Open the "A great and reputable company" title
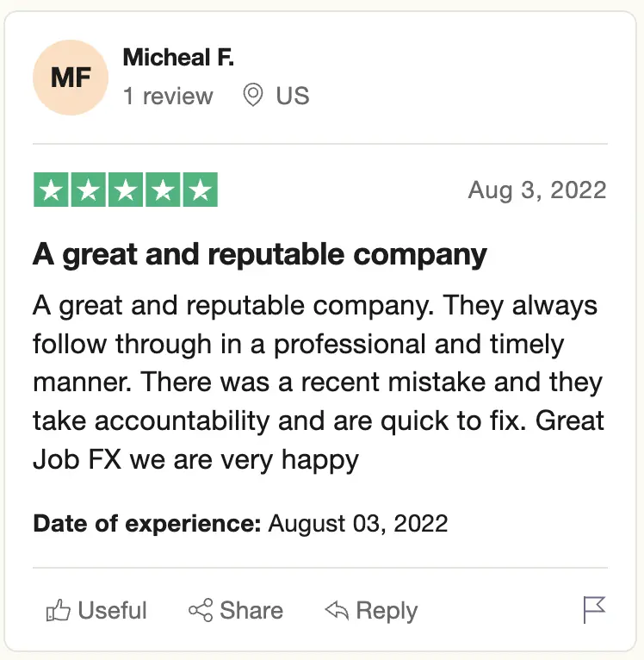 pyautogui.click(x=260, y=254)
